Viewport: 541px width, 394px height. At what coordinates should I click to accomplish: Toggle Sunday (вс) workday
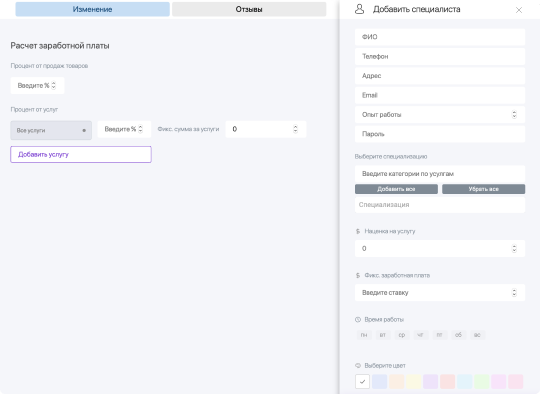[477, 335]
